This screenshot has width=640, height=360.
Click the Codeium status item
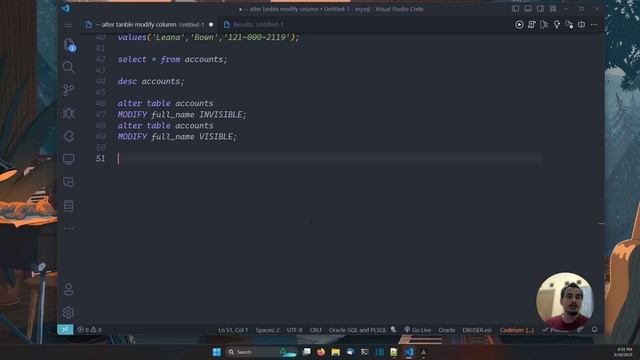point(517,330)
